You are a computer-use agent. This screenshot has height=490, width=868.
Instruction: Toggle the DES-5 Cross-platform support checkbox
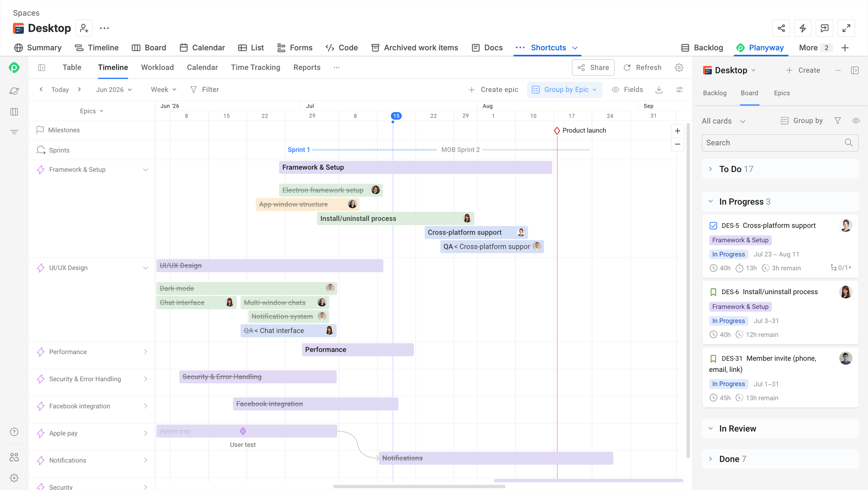tap(713, 226)
